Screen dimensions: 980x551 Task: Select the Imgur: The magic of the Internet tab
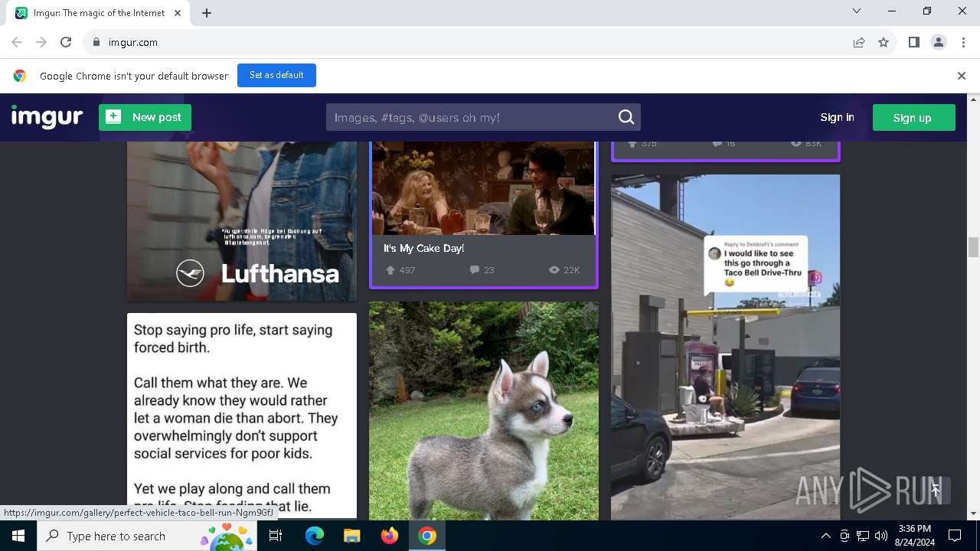[x=98, y=13]
